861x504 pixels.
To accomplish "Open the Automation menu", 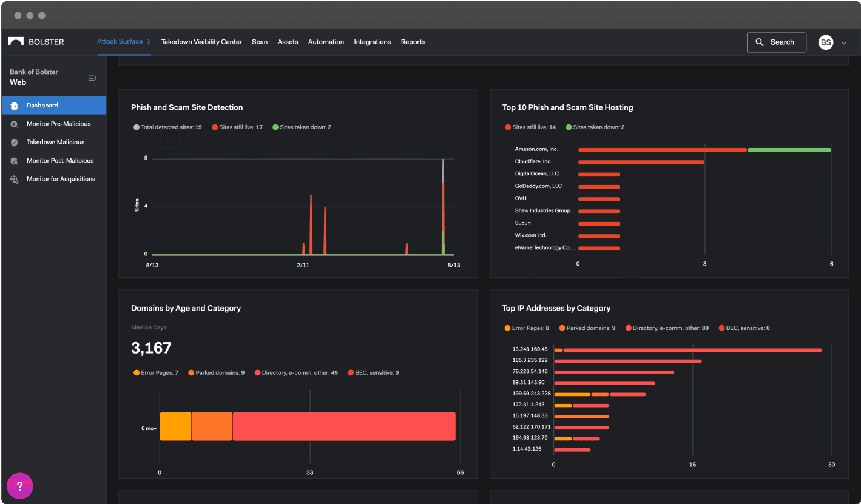I will click(326, 42).
